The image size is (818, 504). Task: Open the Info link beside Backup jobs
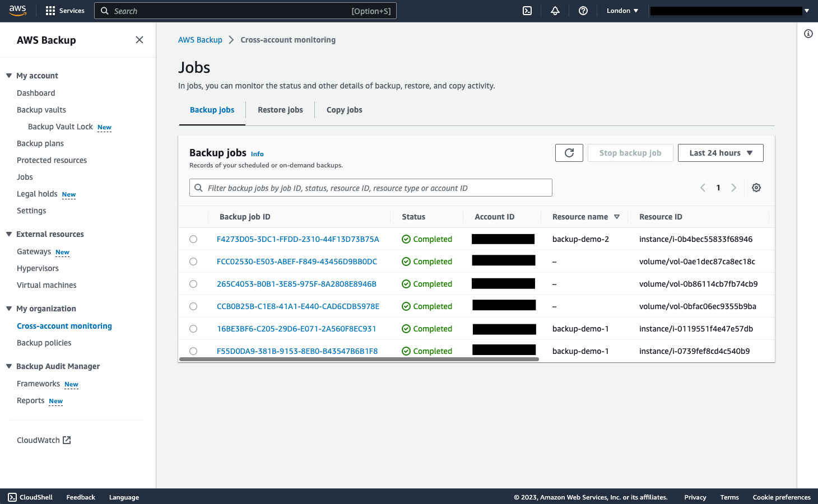(257, 154)
